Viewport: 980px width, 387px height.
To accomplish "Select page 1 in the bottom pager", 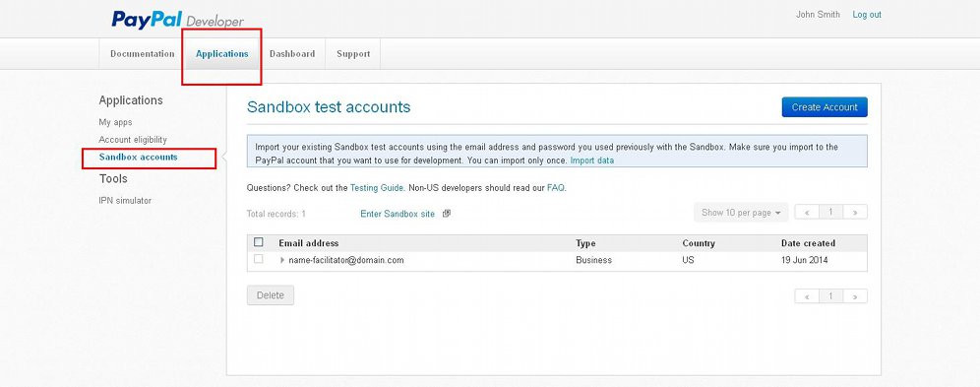I will click(830, 296).
